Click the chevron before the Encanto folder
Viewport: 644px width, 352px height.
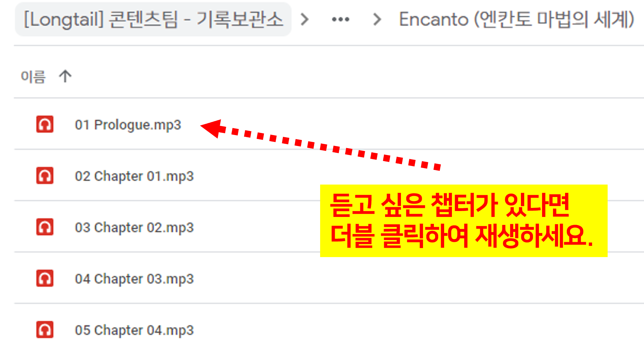point(377,19)
